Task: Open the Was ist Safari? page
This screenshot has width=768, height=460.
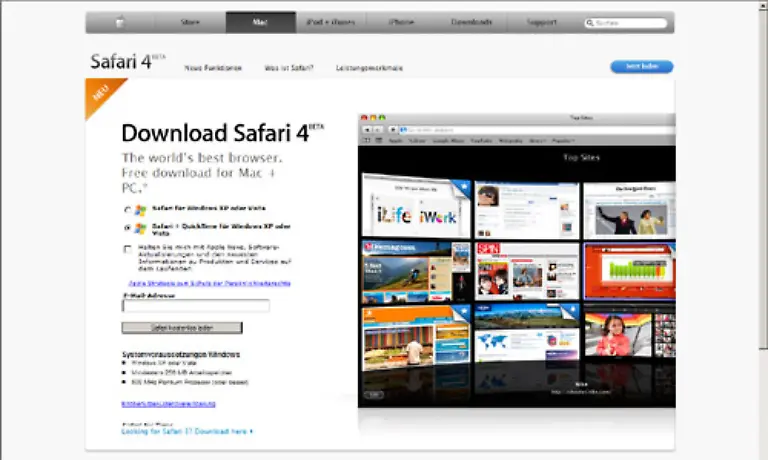Action: [289, 68]
